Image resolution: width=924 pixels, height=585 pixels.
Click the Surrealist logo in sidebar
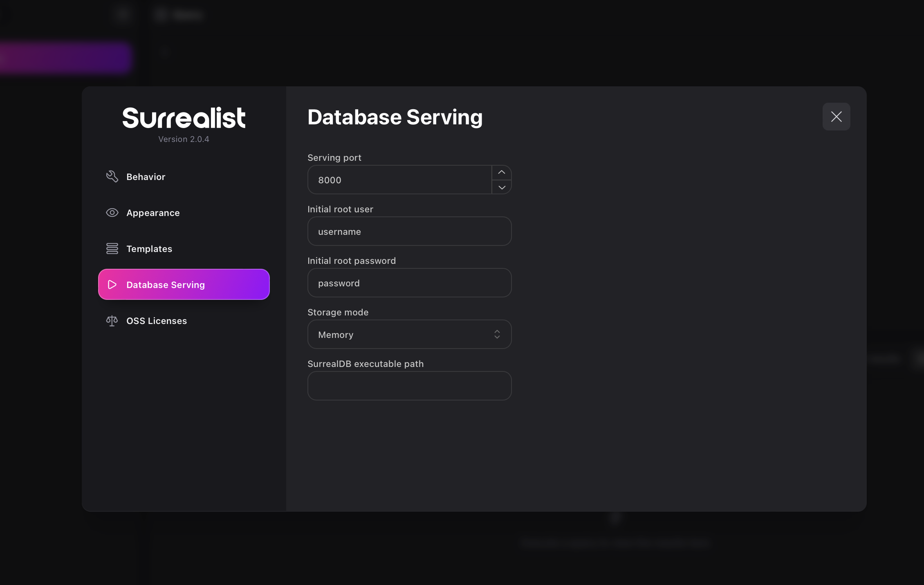point(184,118)
